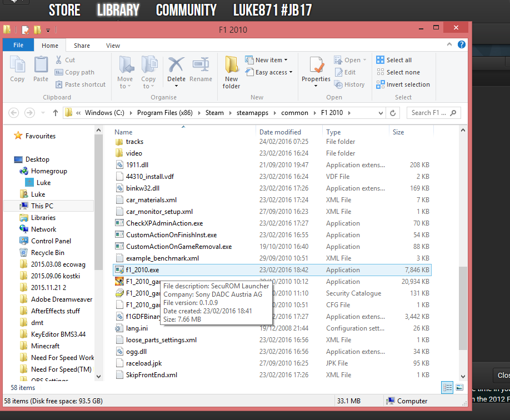This screenshot has height=420, width=510.
Task: Switch to large thumbnails view in status bar
Action: (x=459, y=387)
